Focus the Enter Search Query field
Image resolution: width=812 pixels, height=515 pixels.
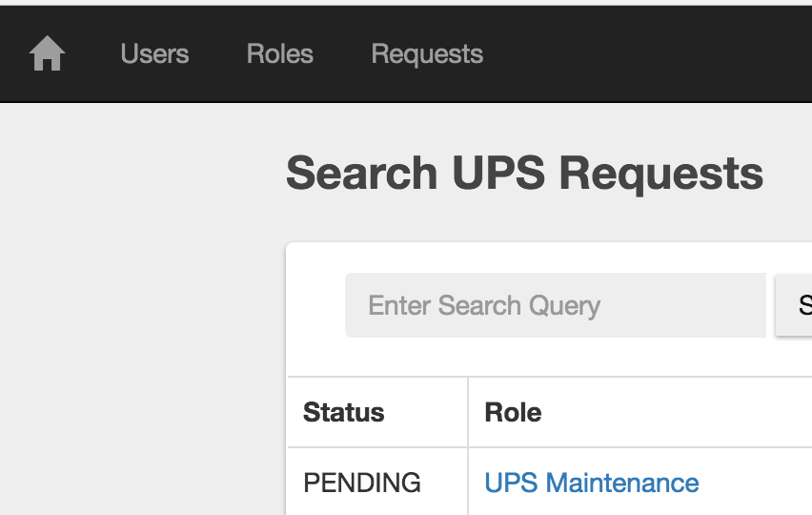point(555,305)
